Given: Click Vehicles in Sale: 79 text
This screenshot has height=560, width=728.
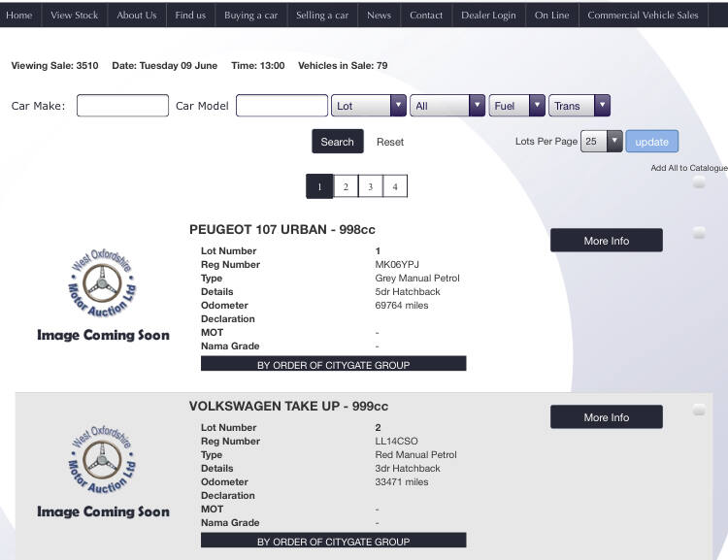Looking at the screenshot, I should click(343, 65).
